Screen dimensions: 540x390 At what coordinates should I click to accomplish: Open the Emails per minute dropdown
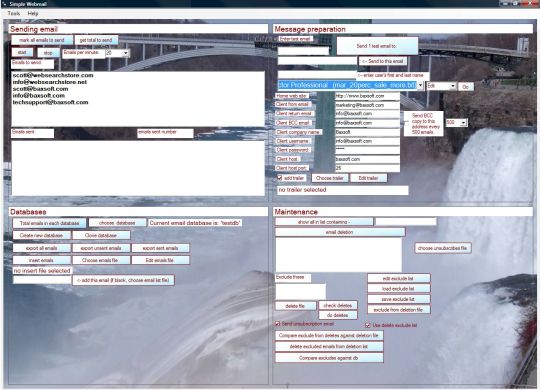tap(125, 53)
